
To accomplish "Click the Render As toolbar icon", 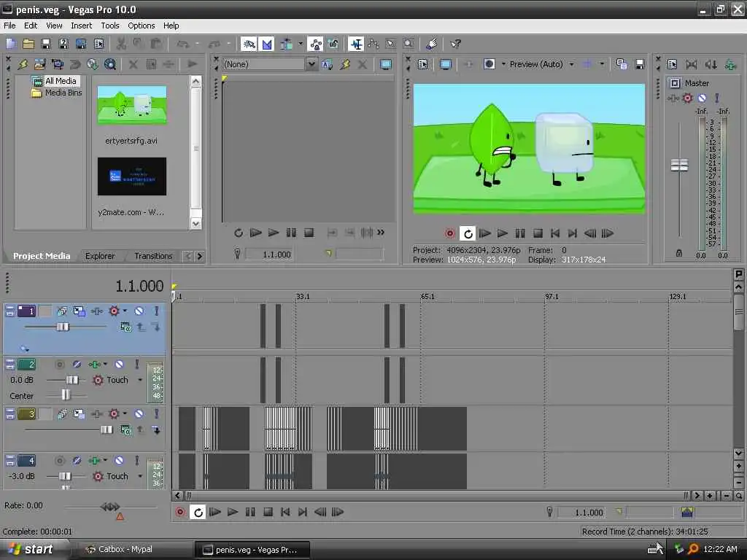I will (x=81, y=44).
